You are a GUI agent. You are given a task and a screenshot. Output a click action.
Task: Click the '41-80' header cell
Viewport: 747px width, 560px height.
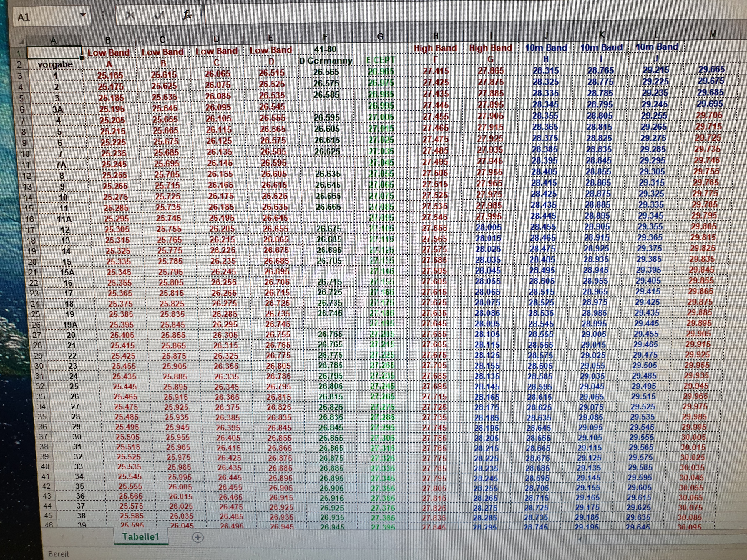click(x=325, y=49)
